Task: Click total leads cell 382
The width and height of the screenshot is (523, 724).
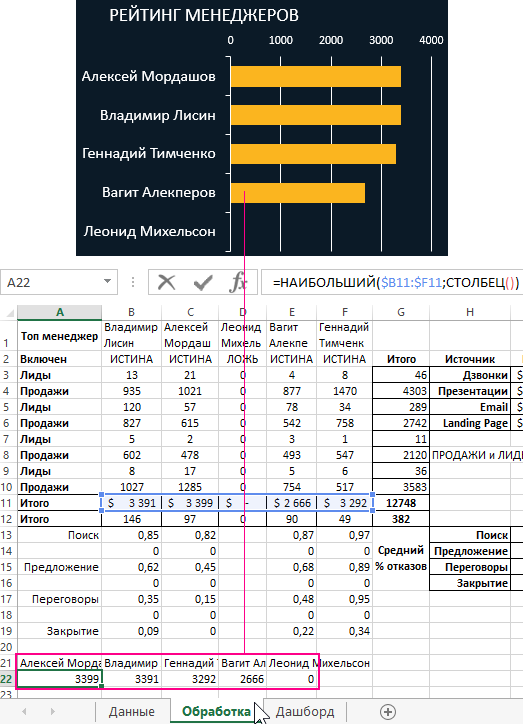Action: [x=401, y=519]
